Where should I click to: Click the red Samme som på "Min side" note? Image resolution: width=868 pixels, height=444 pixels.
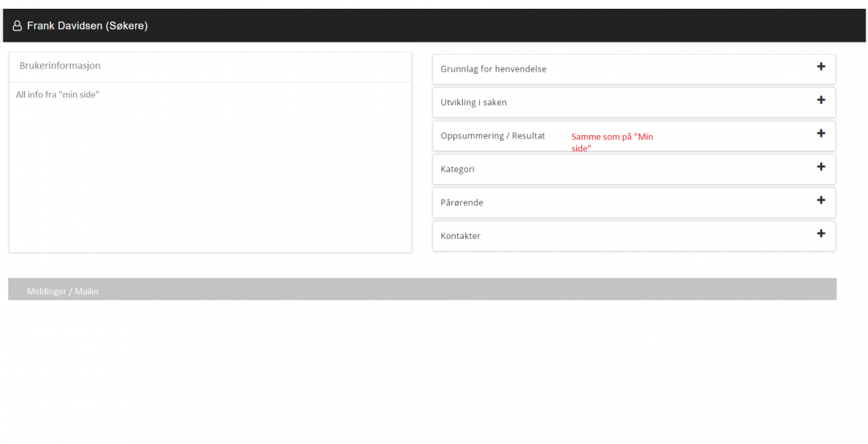point(612,142)
